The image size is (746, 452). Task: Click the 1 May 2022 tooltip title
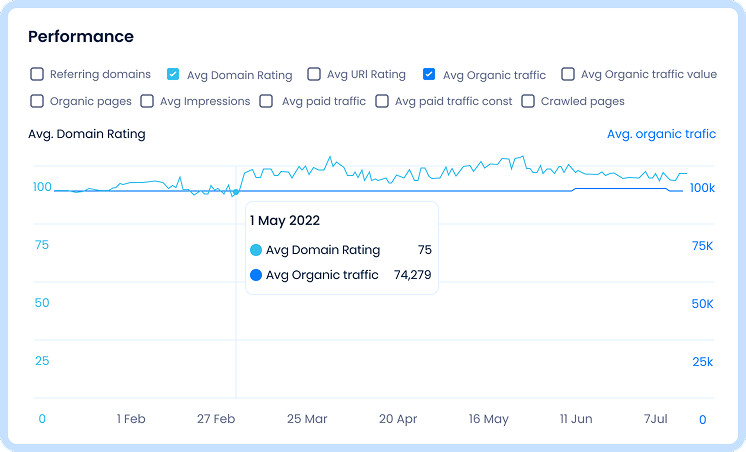click(x=285, y=220)
